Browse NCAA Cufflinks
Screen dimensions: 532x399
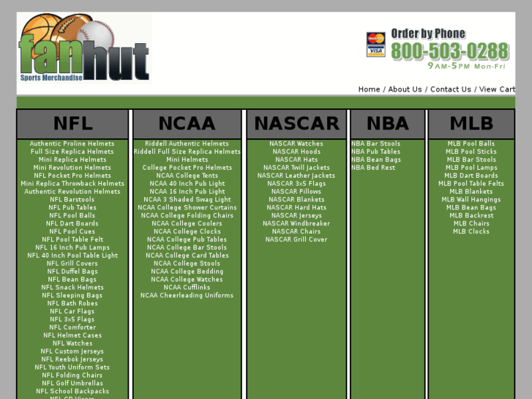pos(187,287)
